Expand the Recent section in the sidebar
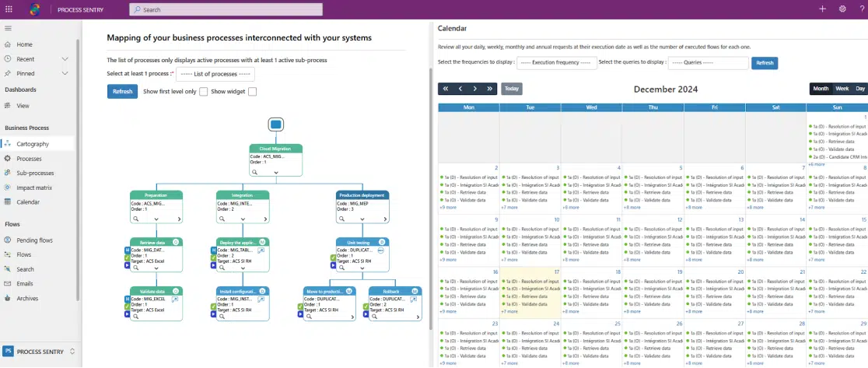Viewport: 868px width, 368px height. (x=65, y=59)
